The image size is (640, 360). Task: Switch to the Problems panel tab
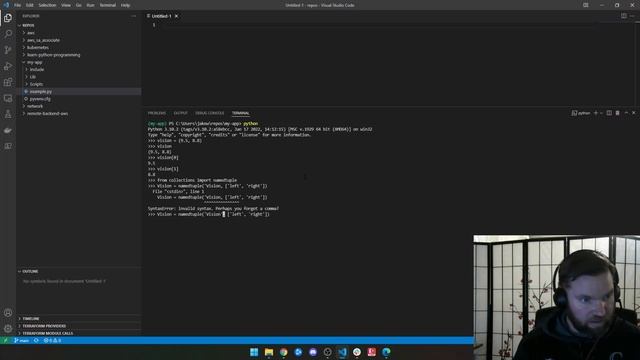(x=157, y=113)
